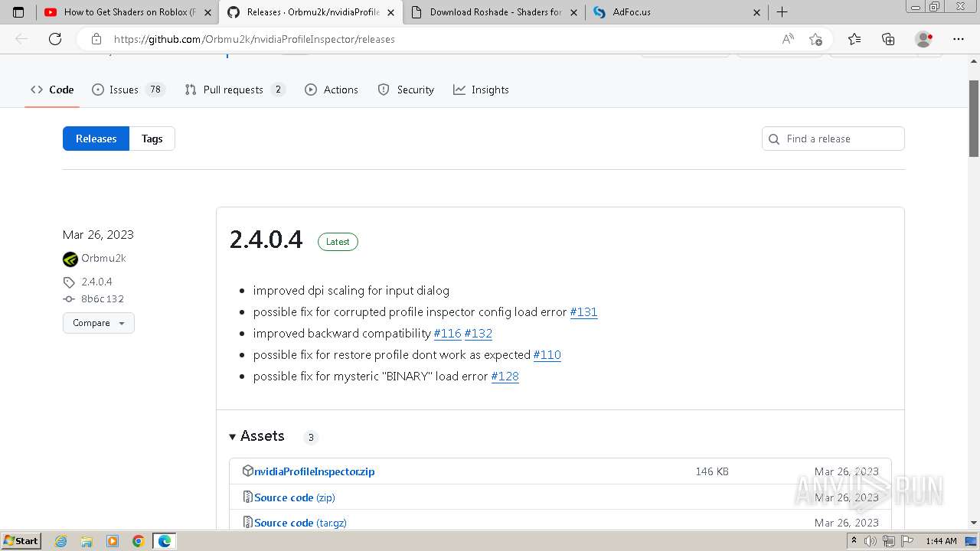Screen dimensions: 980x551
Task: Open the Security tab
Action: coord(406,90)
